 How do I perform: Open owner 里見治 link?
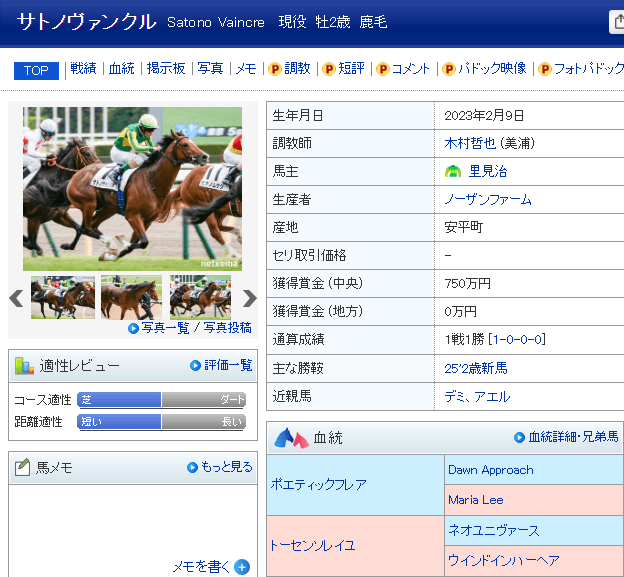[x=488, y=172]
